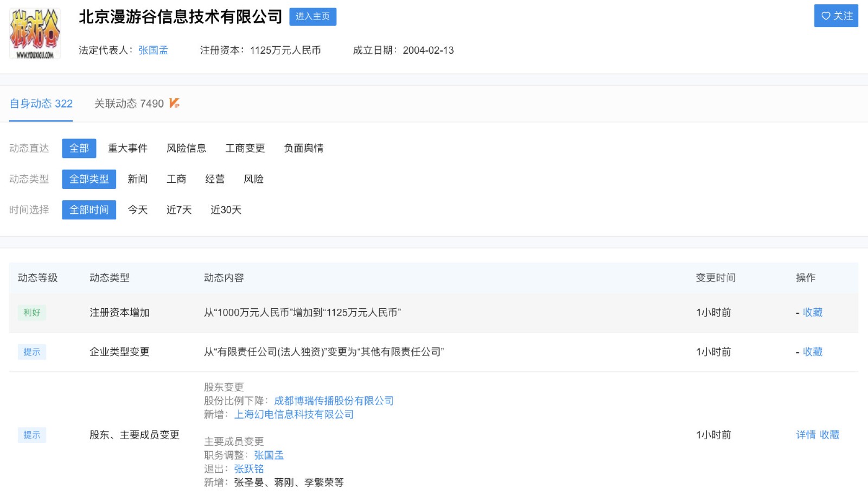
Task: Click the 提示 badge on 企业类型变更 row
Action: [32, 352]
